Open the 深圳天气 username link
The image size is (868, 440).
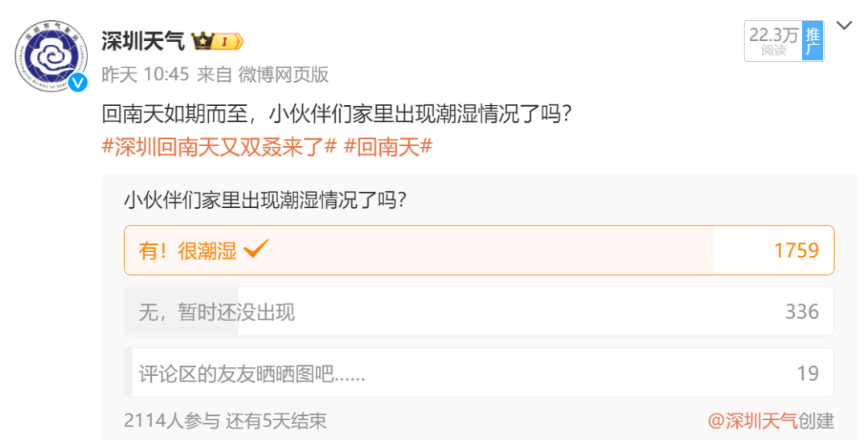coord(142,40)
